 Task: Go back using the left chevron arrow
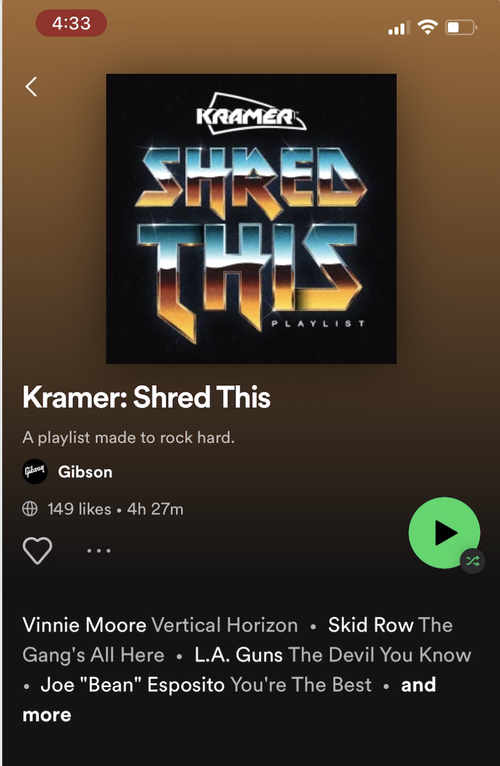31,87
